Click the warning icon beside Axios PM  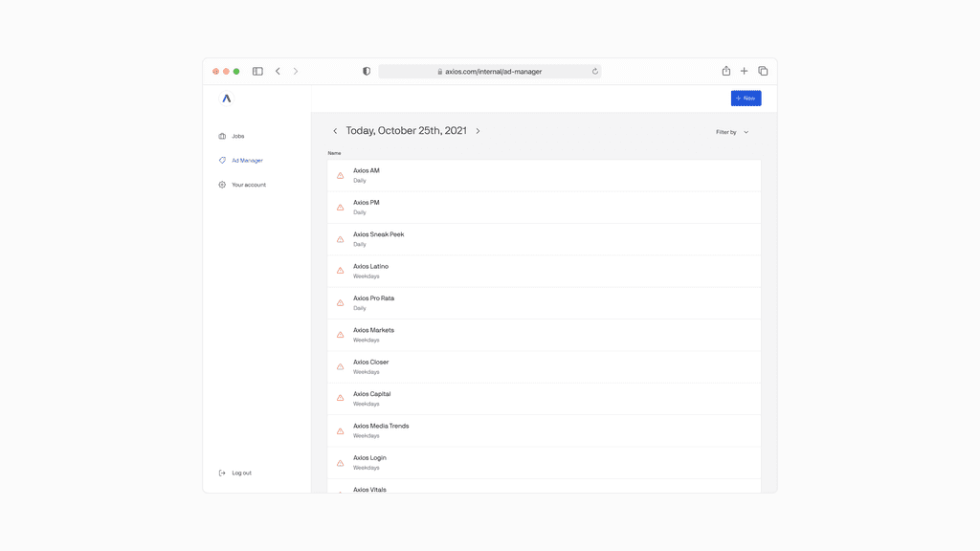click(340, 208)
